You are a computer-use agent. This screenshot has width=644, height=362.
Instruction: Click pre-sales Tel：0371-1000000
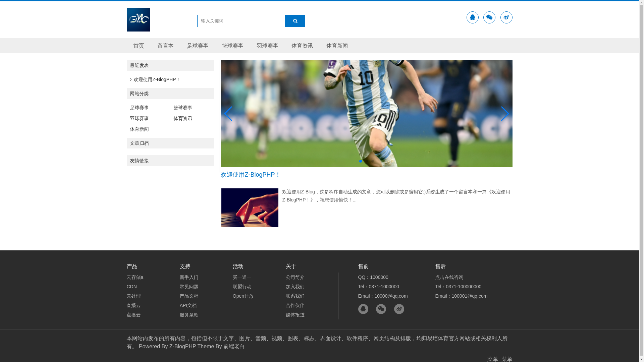[x=378, y=287]
